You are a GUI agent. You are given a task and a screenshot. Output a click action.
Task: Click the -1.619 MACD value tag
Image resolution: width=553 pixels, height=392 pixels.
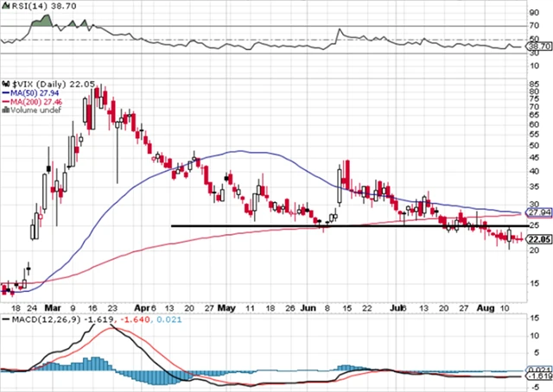pos(538,376)
